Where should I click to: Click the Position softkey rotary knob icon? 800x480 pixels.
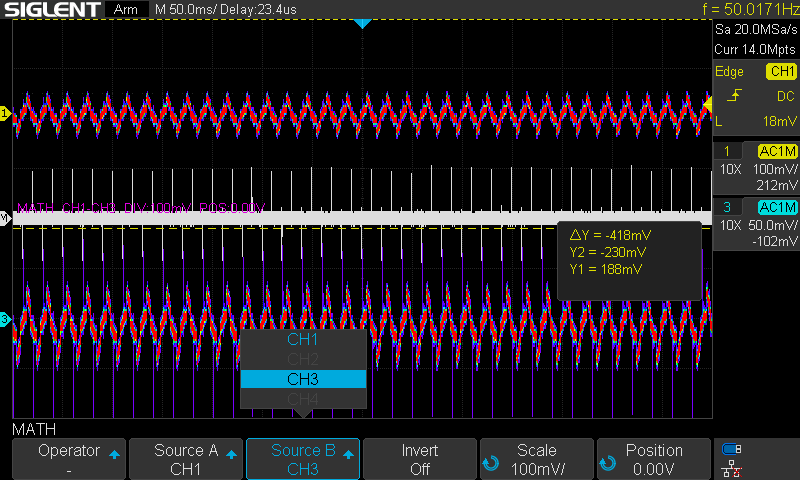pyautogui.click(x=608, y=463)
